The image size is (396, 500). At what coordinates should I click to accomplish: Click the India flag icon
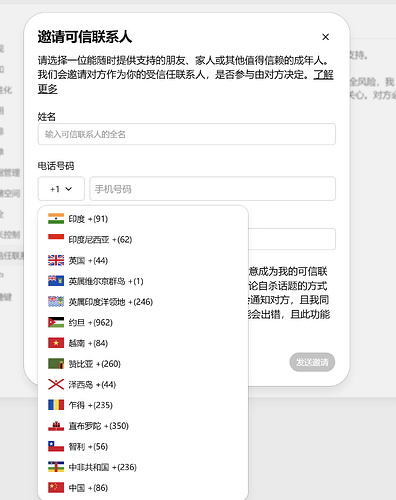pyautogui.click(x=56, y=219)
